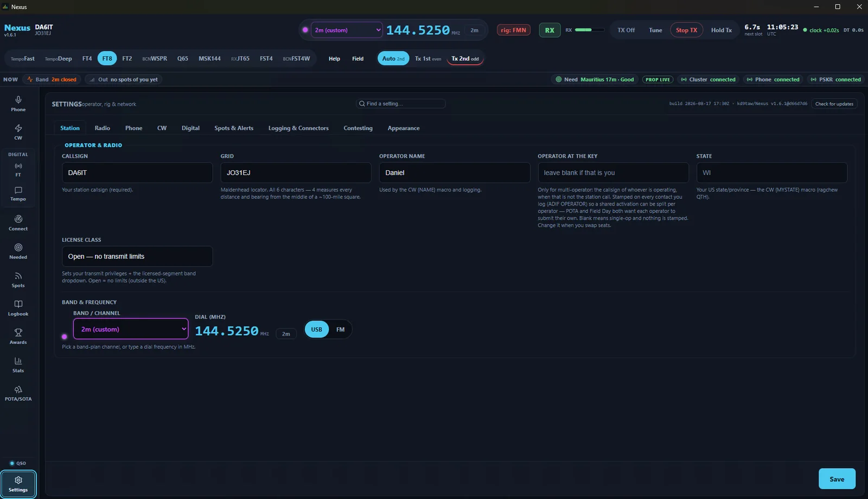Select Tx 1st even slot
Screen dimensions: 868x499
(428, 59)
